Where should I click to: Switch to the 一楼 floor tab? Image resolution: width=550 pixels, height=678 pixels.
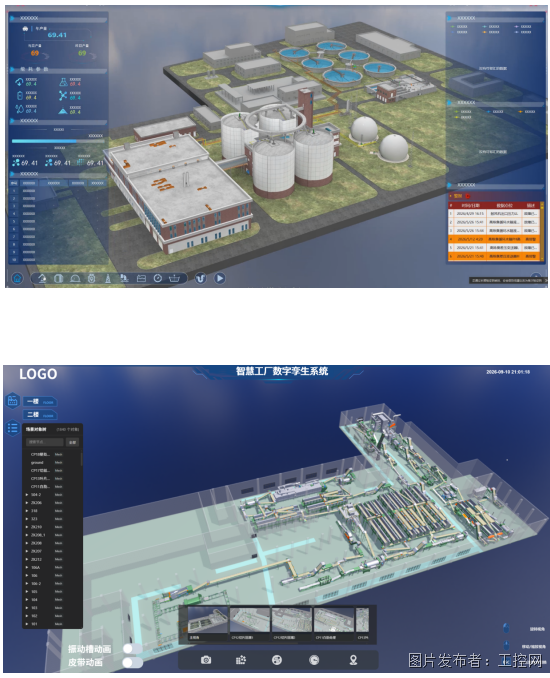tap(40, 402)
